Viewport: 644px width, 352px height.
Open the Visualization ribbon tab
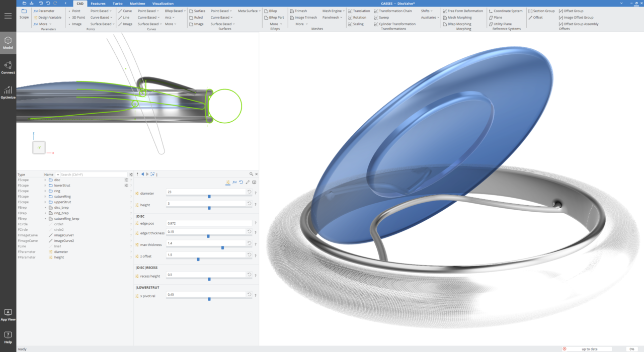[x=164, y=3]
